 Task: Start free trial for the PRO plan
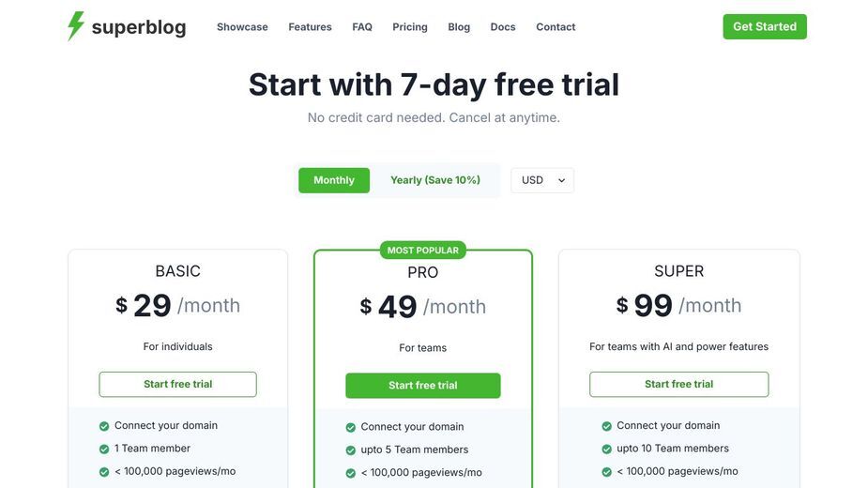423,386
